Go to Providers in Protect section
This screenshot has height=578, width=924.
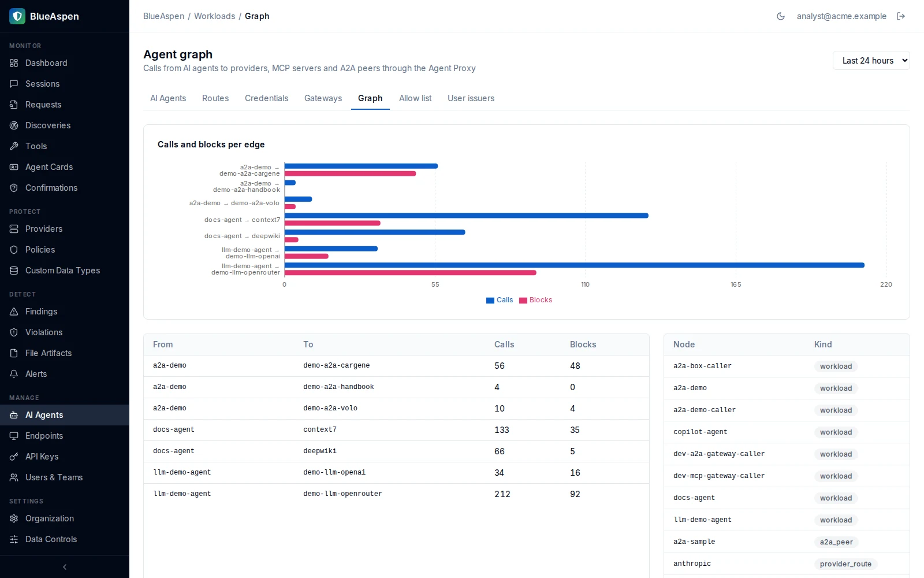point(65,229)
